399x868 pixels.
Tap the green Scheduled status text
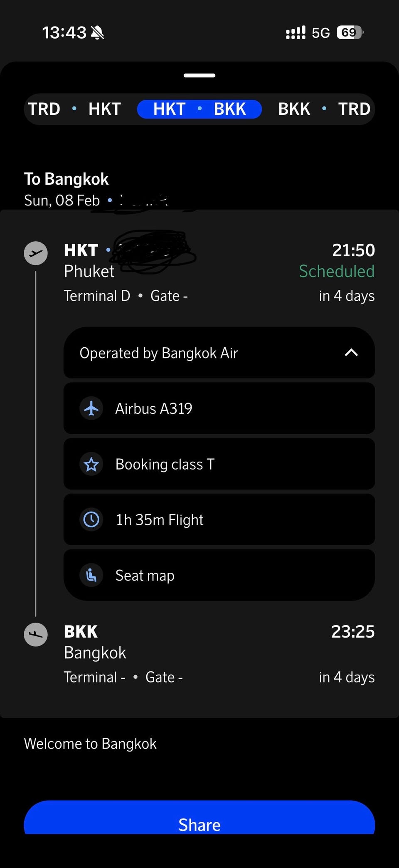coord(337,271)
